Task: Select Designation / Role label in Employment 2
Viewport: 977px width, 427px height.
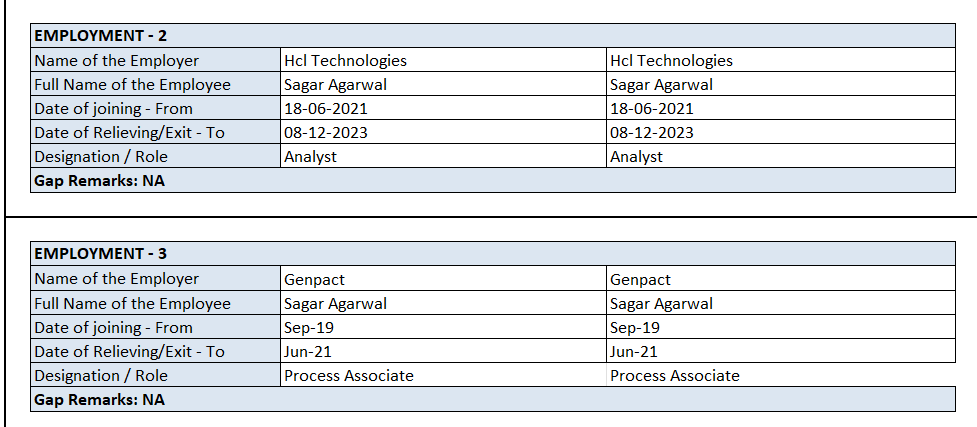Action: [101, 156]
